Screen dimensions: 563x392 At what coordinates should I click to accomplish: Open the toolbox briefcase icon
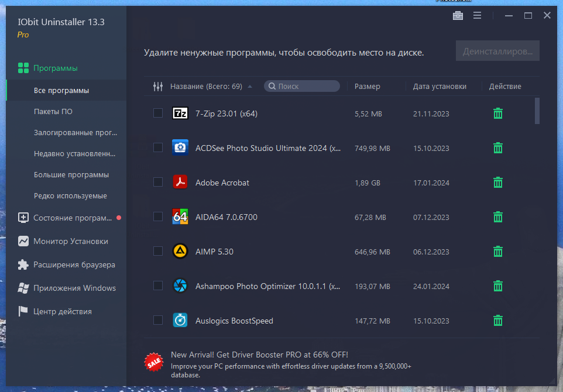(458, 15)
